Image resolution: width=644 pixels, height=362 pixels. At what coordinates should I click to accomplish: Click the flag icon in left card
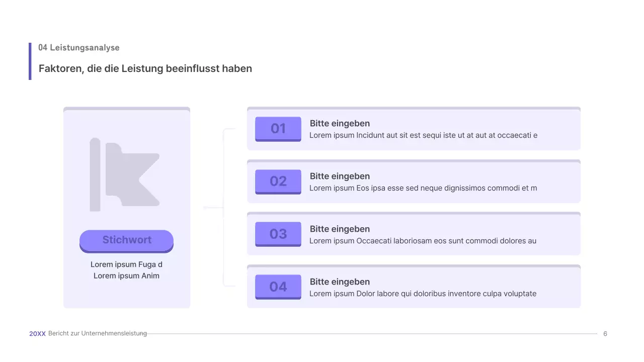coord(125,174)
